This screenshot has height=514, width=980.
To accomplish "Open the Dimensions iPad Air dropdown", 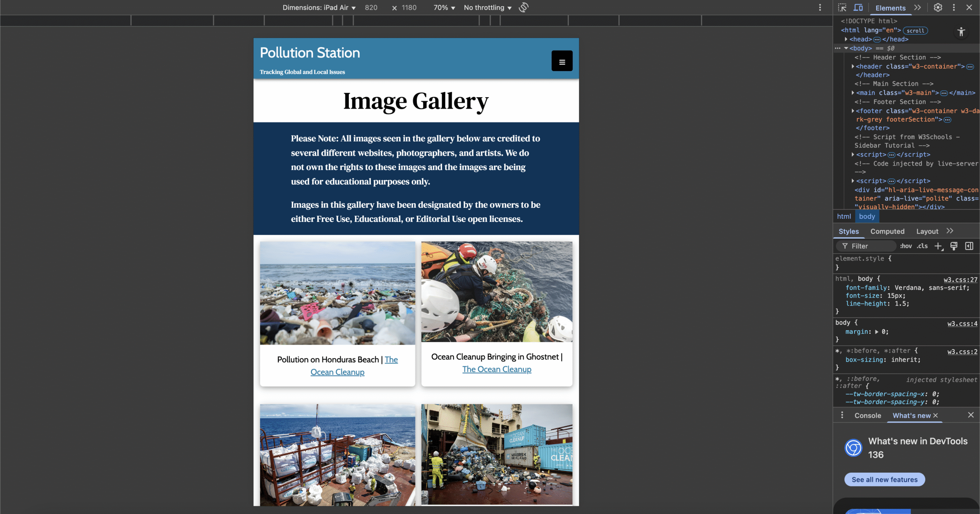I will (x=319, y=8).
